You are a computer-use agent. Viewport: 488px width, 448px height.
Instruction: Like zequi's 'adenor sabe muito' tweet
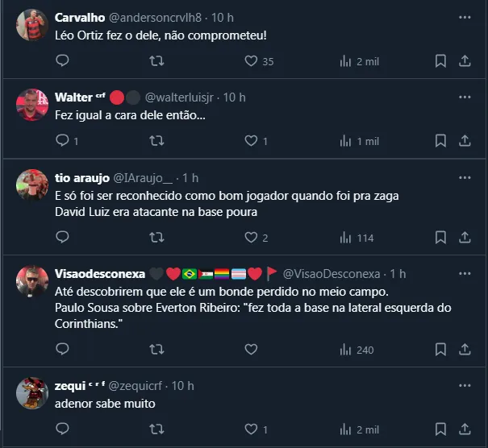coord(251,429)
